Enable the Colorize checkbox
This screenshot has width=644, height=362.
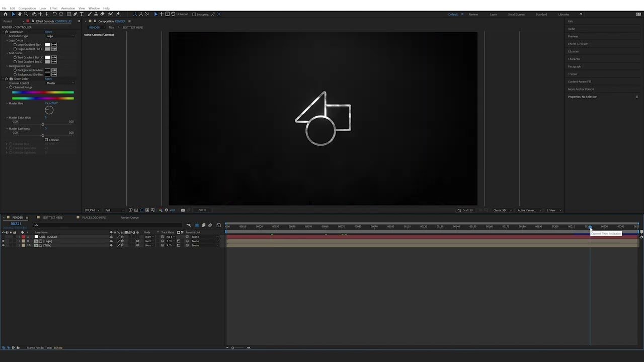point(46,140)
